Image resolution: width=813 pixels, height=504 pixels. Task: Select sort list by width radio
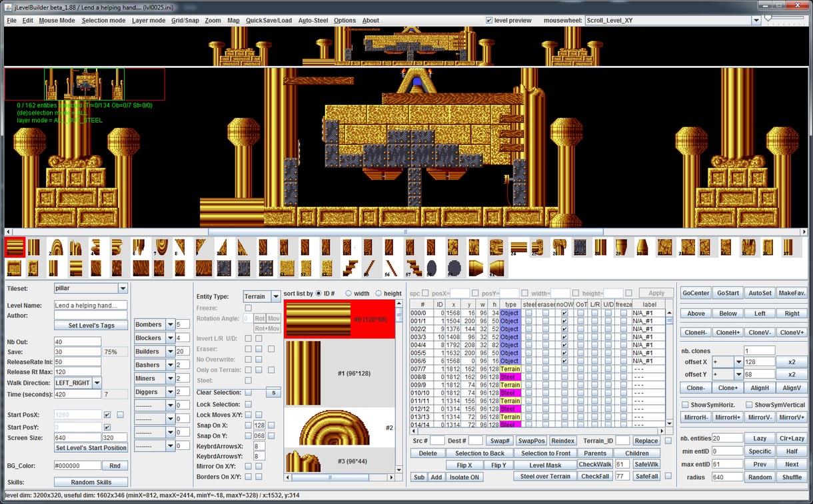click(x=349, y=293)
